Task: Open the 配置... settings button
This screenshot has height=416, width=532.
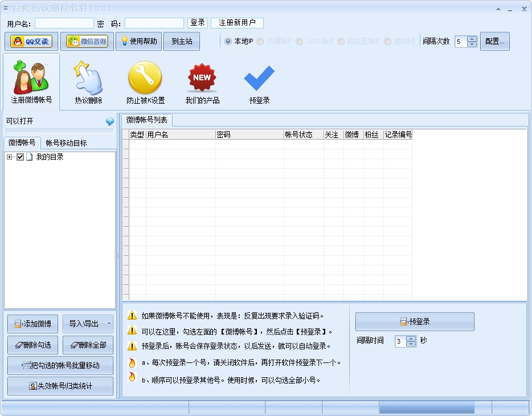Action: [x=494, y=42]
